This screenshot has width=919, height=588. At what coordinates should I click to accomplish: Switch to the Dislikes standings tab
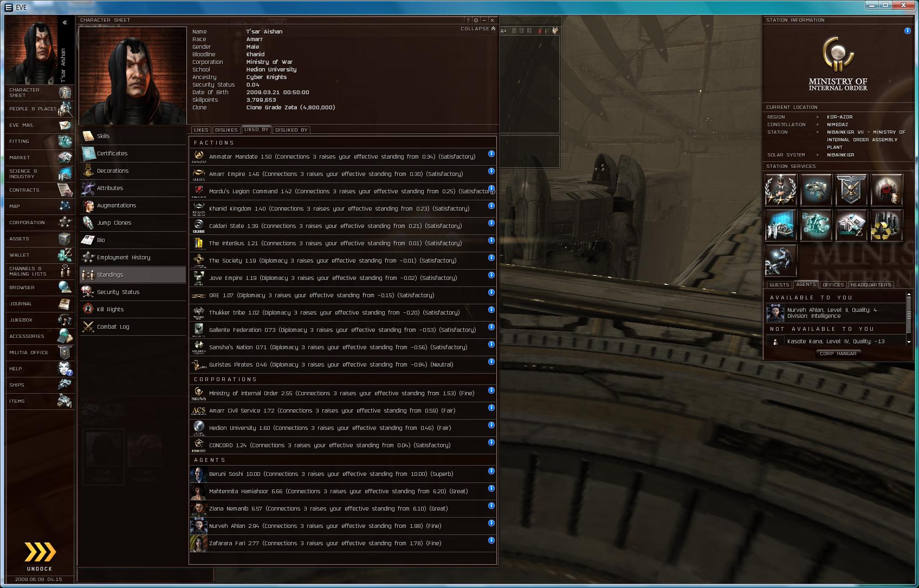coord(226,130)
